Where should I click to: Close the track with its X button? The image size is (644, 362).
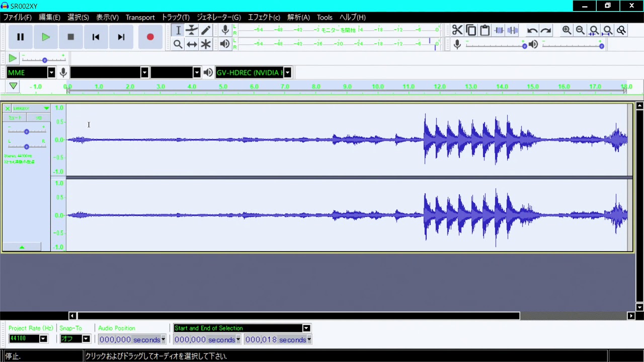coord(7,108)
